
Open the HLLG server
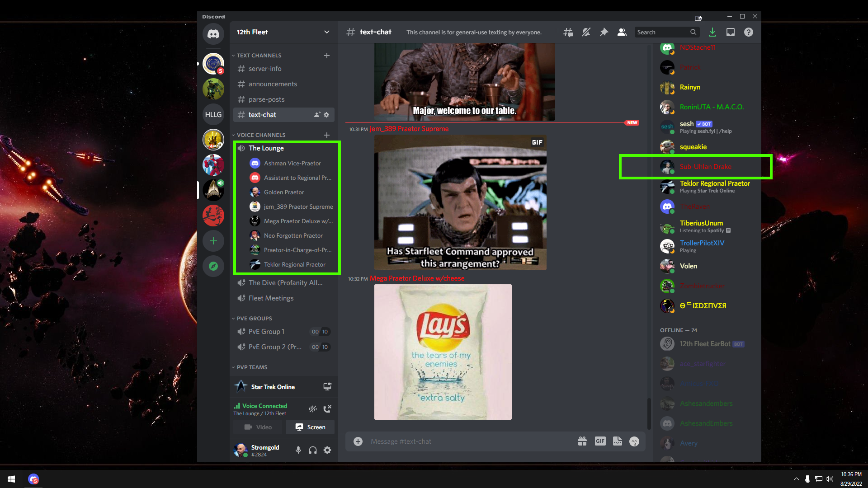click(x=213, y=114)
